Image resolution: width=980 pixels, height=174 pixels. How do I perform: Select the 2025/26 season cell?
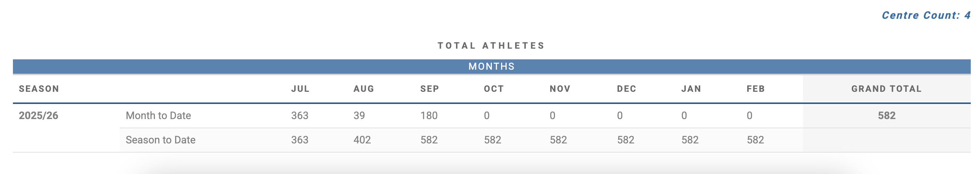(38, 115)
